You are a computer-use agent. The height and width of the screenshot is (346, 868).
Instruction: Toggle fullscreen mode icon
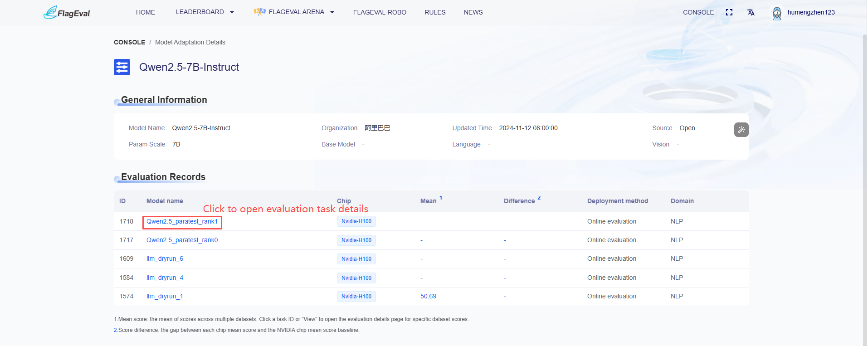pyautogui.click(x=729, y=12)
